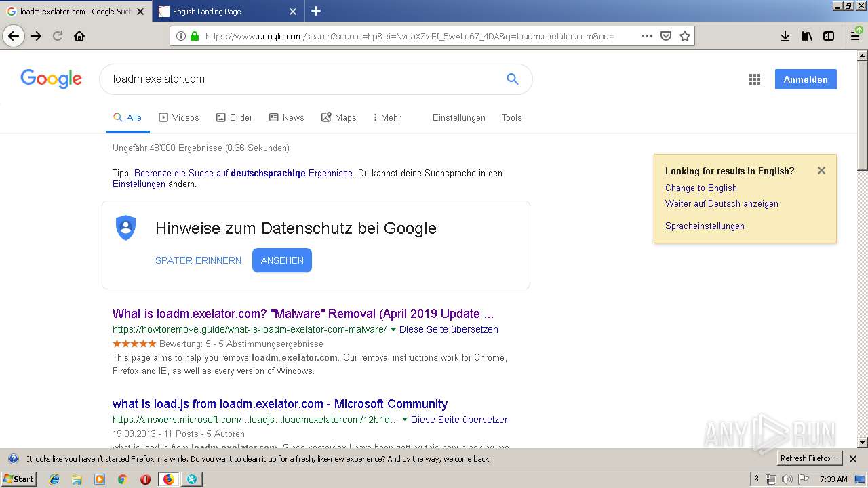View the green padlock connection details
Image resolution: width=868 pixels, height=488 pixels.
(195, 36)
